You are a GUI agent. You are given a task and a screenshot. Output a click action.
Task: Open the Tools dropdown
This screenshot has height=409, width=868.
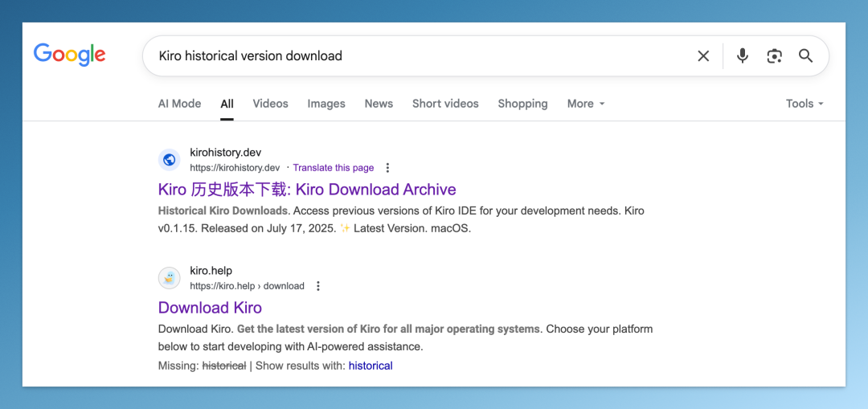(x=805, y=104)
